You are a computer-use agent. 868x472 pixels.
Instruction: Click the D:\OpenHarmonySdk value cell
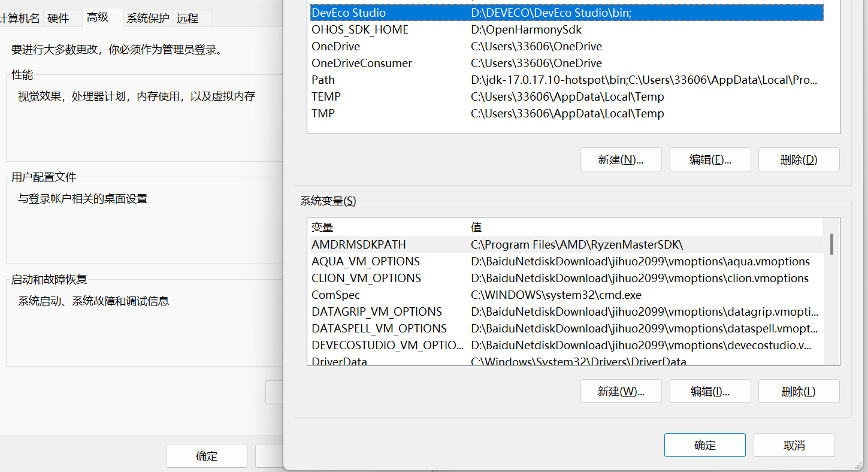point(526,29)
